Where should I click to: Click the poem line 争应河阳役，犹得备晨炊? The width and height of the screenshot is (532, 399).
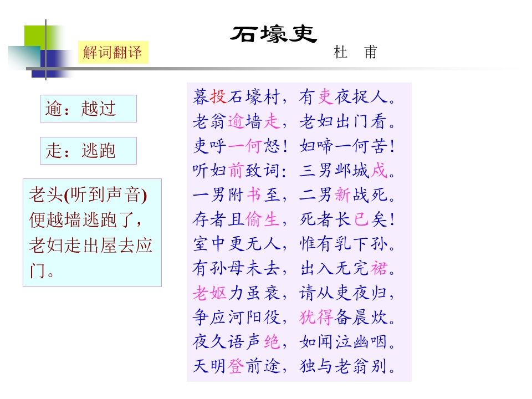click(x=294, y=317)
